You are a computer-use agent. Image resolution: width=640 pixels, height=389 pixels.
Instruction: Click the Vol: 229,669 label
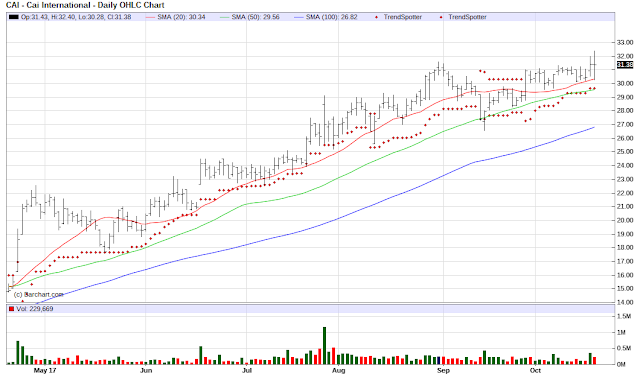click(35, 309)
